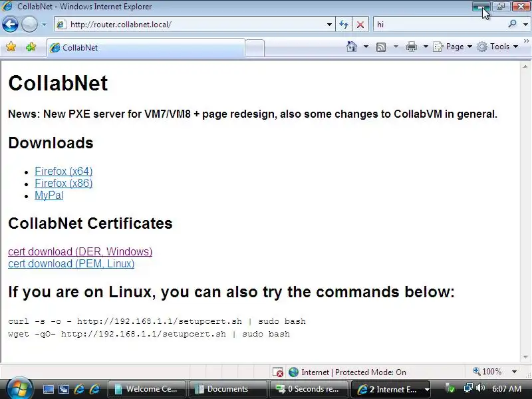Expand the Print dropdown arrow
Image resolution: width=532 pixels, height=399 pixels.
coord(426,47)
